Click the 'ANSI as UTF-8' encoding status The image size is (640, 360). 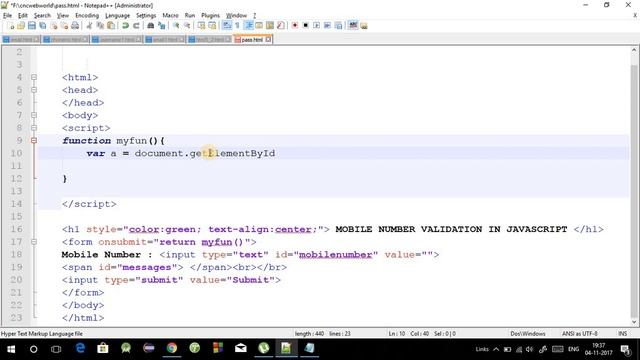(x=580, y=333)
